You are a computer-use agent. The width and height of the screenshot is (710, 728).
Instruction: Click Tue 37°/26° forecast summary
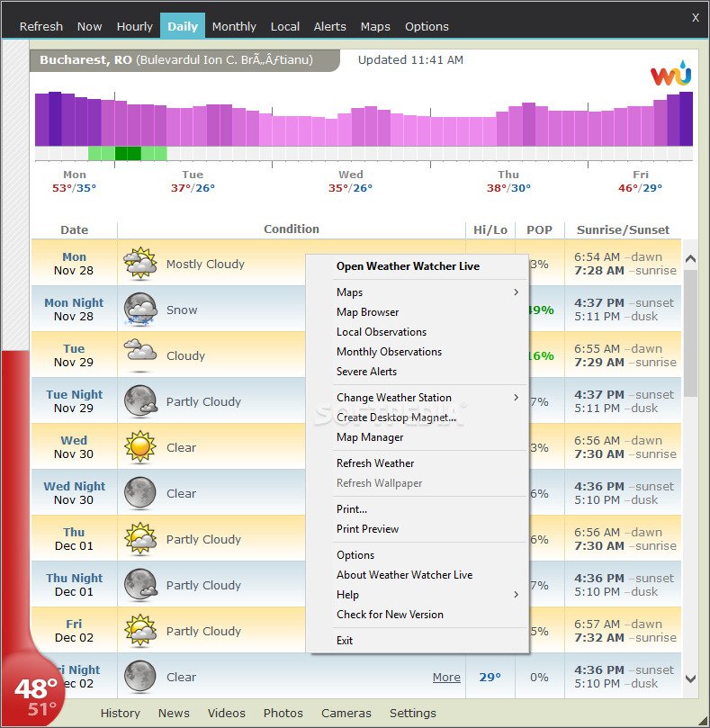tap(193, 181)
